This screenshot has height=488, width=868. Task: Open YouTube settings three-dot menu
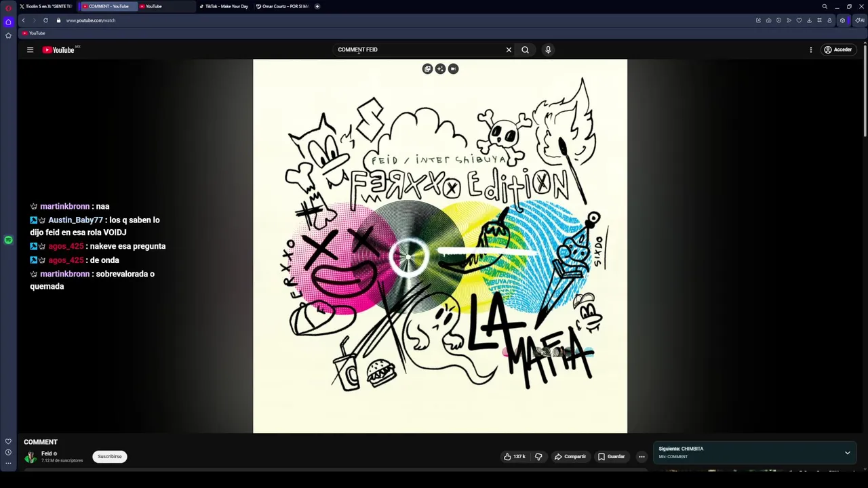(x=810, y=49)
